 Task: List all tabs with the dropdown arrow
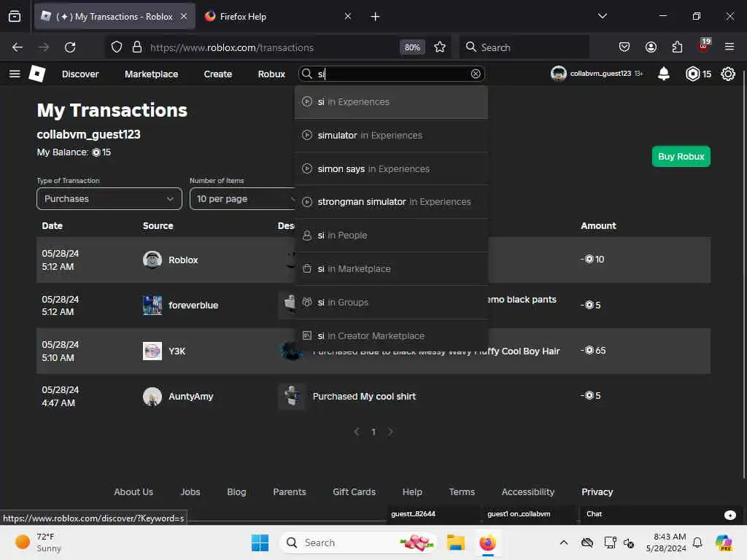click(602, 16)
